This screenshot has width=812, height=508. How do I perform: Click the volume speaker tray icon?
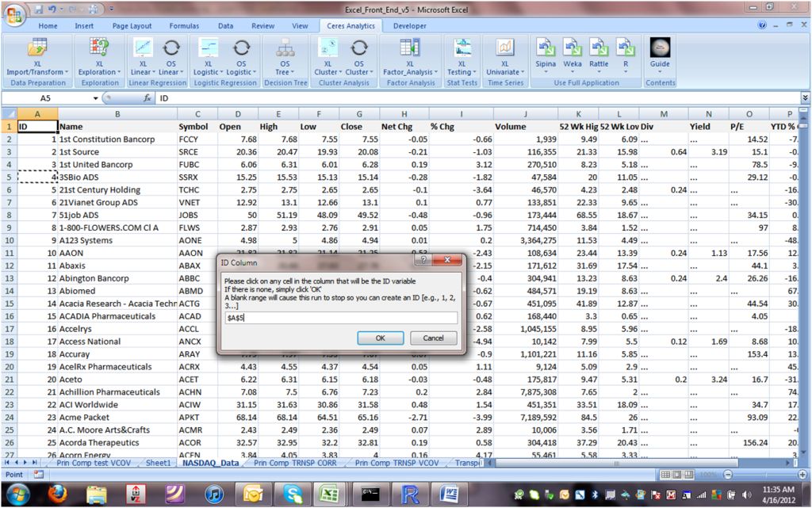[x=746, y=495]
